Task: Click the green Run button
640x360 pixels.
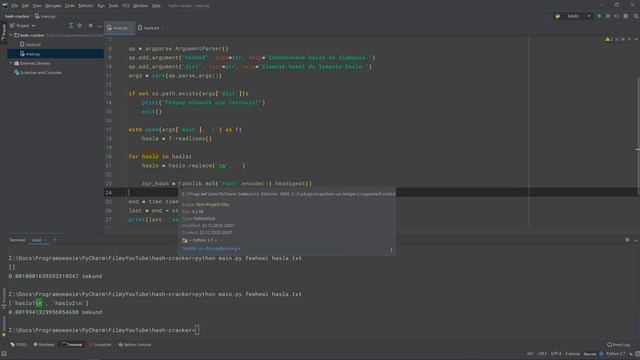Action: 600,16
